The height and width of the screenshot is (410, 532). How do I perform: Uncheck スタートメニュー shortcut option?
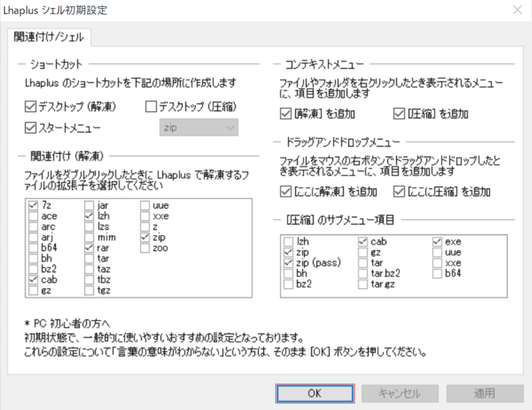(x=31, y=128)
